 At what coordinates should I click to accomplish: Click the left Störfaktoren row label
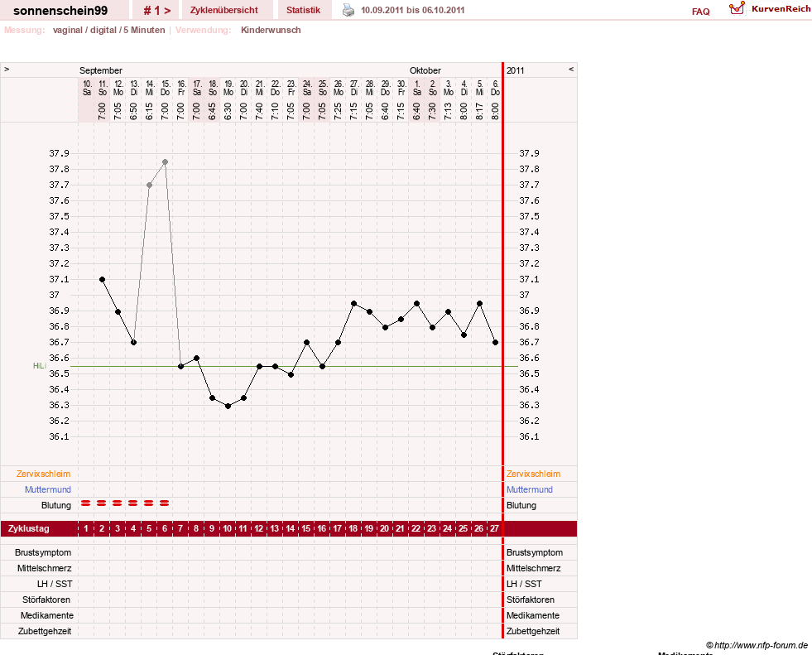coord(46,600)
